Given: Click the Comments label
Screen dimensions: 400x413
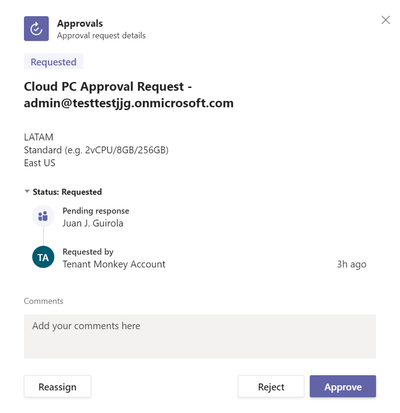Looking at the screenshot, I should coord(43,301).
